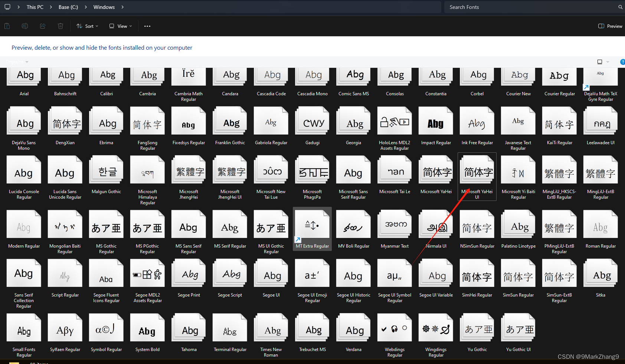Select the Wingdings Regular font icon
Image resolution: width=625 pixels, height=364 pixels.
[436, 327]
